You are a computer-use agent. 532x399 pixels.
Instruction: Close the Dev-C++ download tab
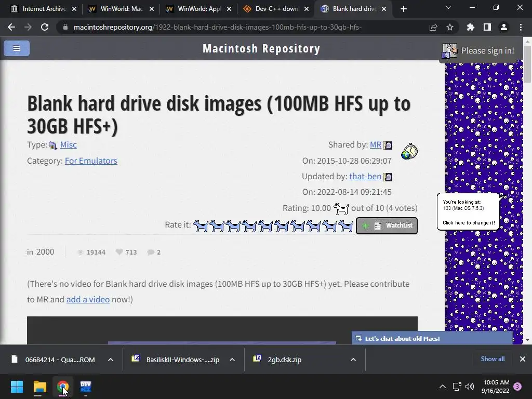pos(307,9)
